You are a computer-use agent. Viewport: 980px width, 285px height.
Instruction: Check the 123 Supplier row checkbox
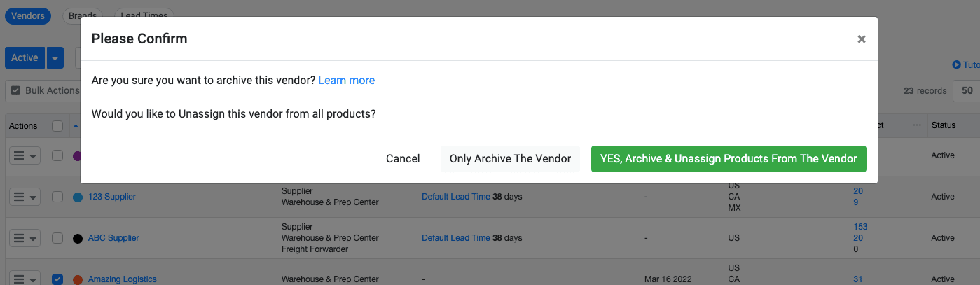57,197
